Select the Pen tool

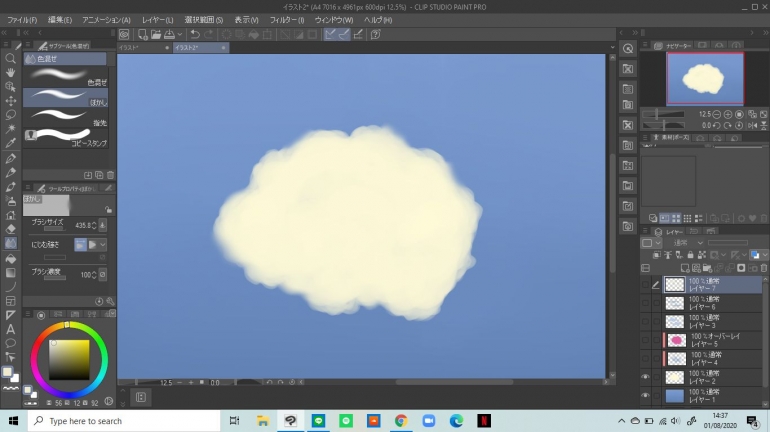coord(10,159)
